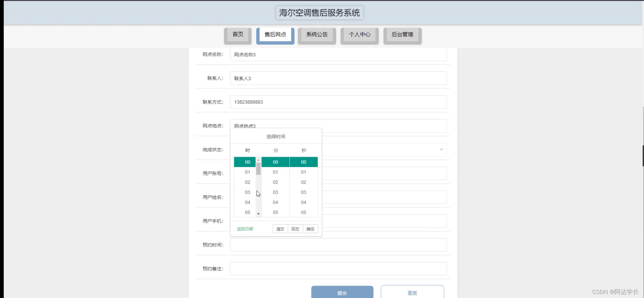Select the 售后网点 tab

pos(275,36)
